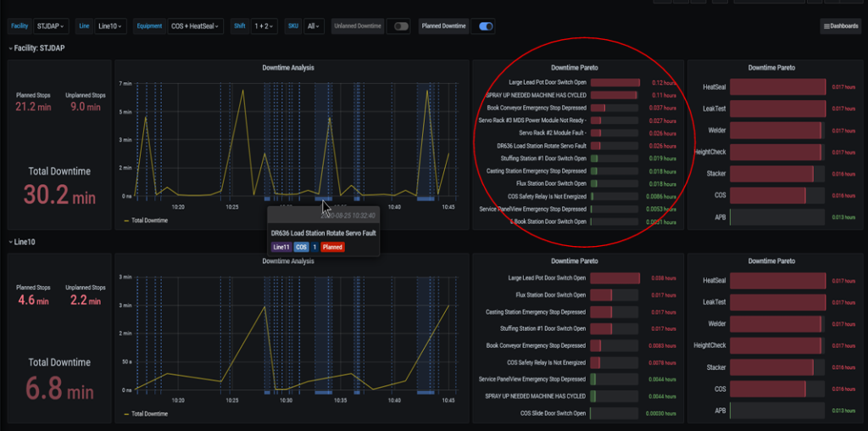
Task: Open the Dashboards menu icon
Action: pos(841,26)
